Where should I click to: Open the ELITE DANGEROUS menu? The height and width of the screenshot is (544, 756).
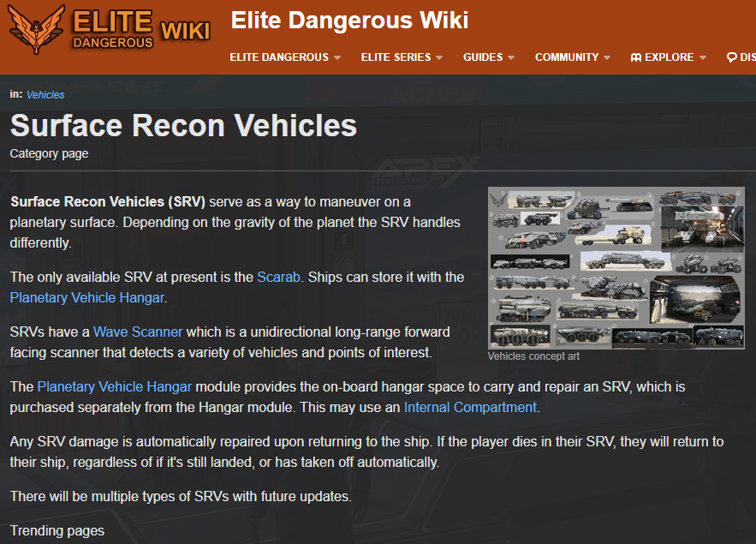coord(279,57)
